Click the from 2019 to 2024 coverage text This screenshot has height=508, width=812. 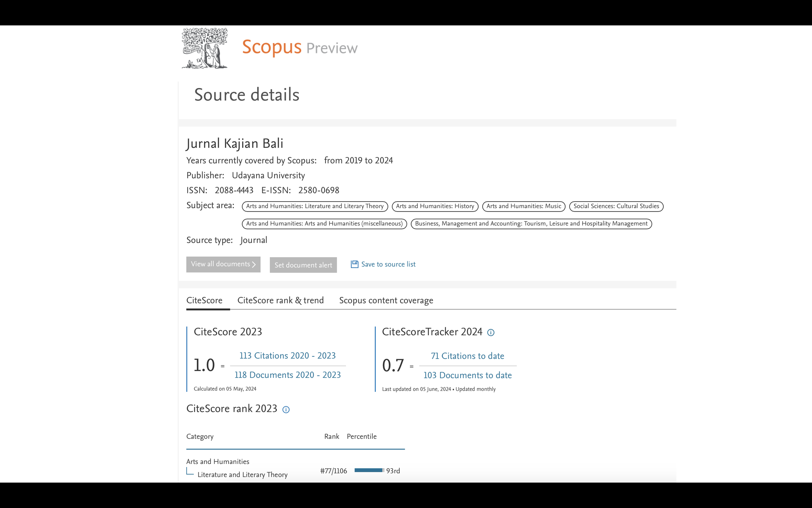358,161
